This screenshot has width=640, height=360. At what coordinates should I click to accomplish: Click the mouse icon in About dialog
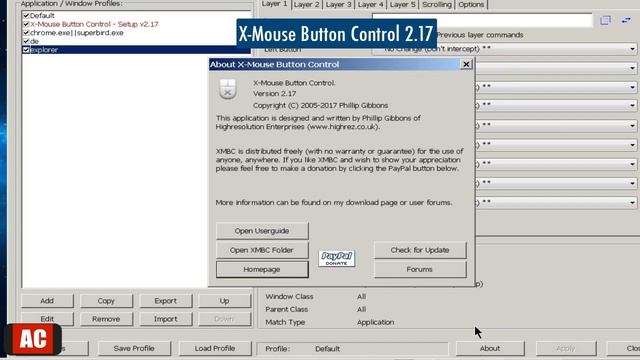[x=227, y=89]
